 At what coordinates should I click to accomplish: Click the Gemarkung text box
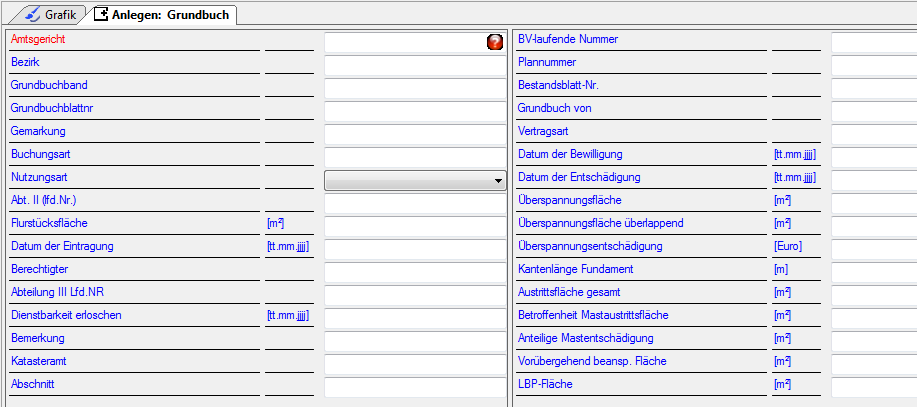415,134
